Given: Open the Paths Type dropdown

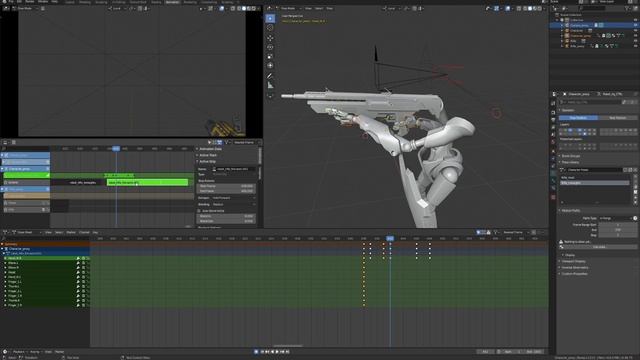Looking at the screenshot, I should [x=615, y=218].
